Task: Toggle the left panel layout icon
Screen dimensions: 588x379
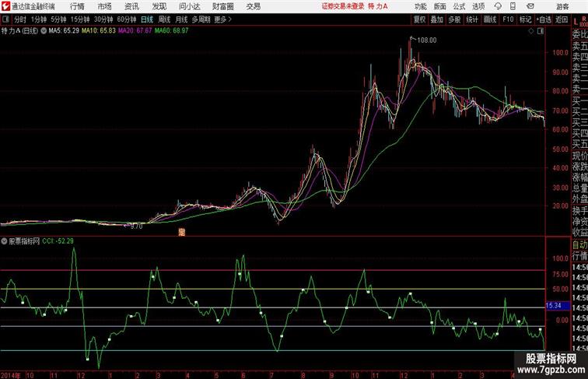Action: (5, 19)
